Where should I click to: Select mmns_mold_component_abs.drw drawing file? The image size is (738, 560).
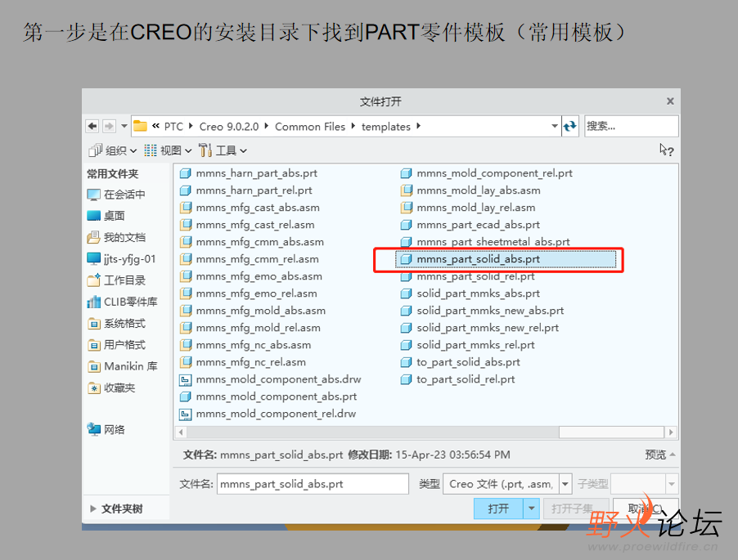tap(271, 379)
